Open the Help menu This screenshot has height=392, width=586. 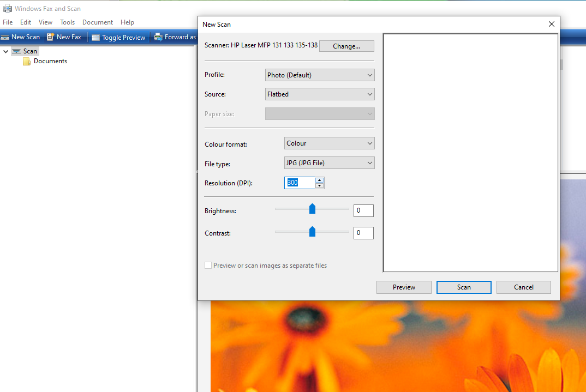tap(127, 22)
